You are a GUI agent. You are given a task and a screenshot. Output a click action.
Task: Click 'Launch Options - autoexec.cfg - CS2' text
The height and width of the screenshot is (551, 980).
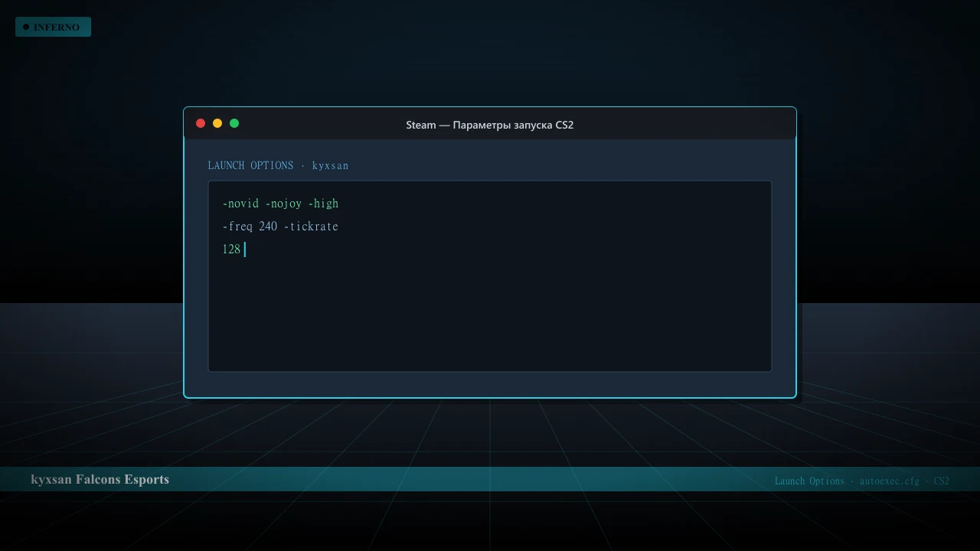coord(862,481)
